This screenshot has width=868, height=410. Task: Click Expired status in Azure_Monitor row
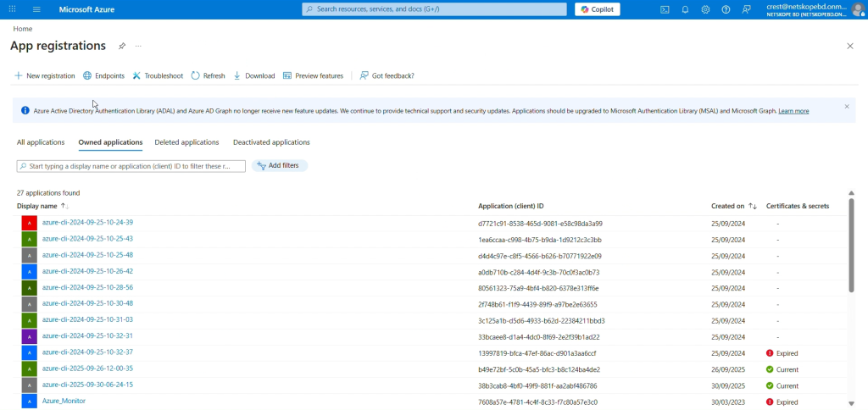pos(782,402)
